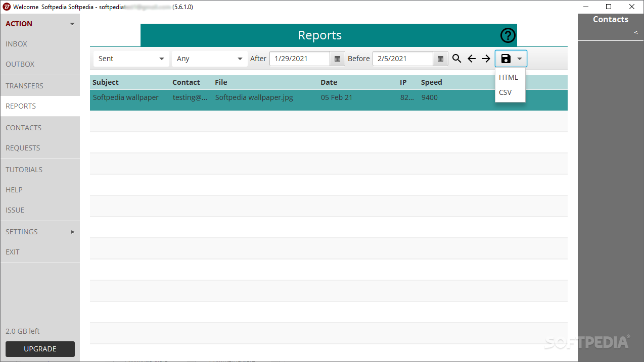Open the Sent type dropdown

(x=131, y=59)
